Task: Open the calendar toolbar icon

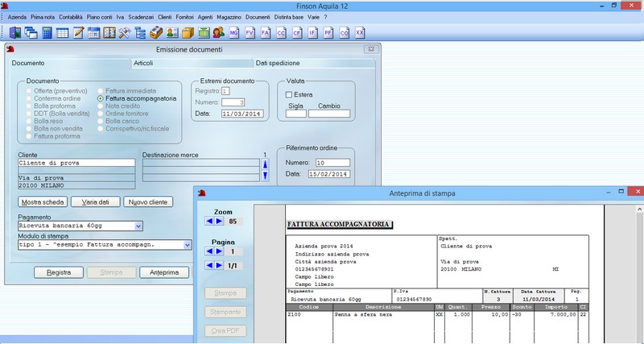Action: 93,33
